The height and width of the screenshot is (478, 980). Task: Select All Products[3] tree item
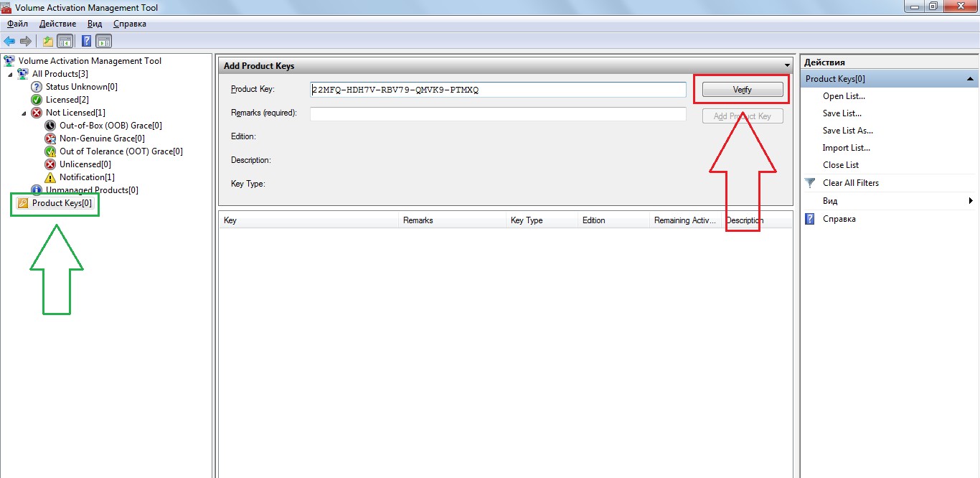(x=60, y=74)
